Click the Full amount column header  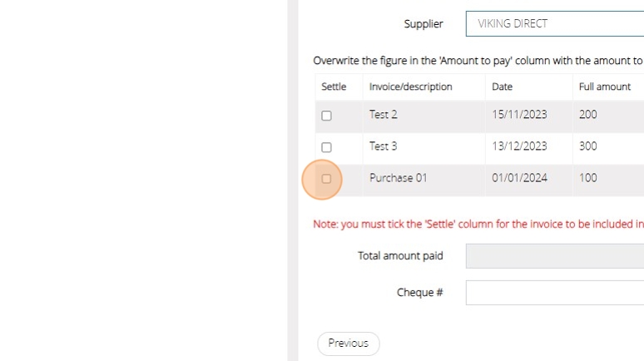tap(605, 87)
